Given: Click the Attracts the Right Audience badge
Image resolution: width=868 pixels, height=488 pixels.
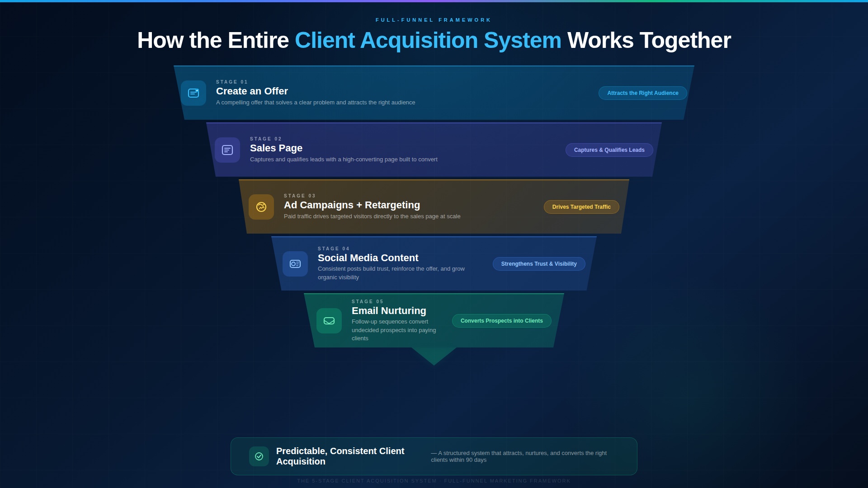Looking at the screenshot, I should click(642, 93).
